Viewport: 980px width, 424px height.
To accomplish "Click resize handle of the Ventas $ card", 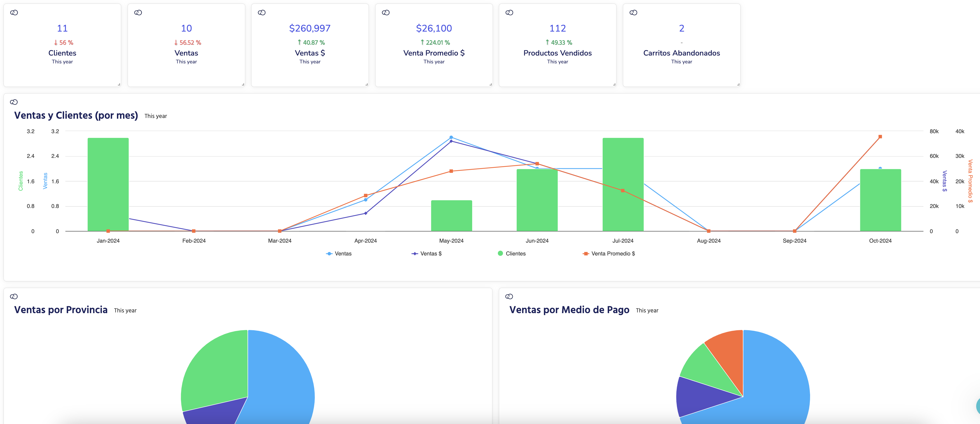I will (366, 84).
